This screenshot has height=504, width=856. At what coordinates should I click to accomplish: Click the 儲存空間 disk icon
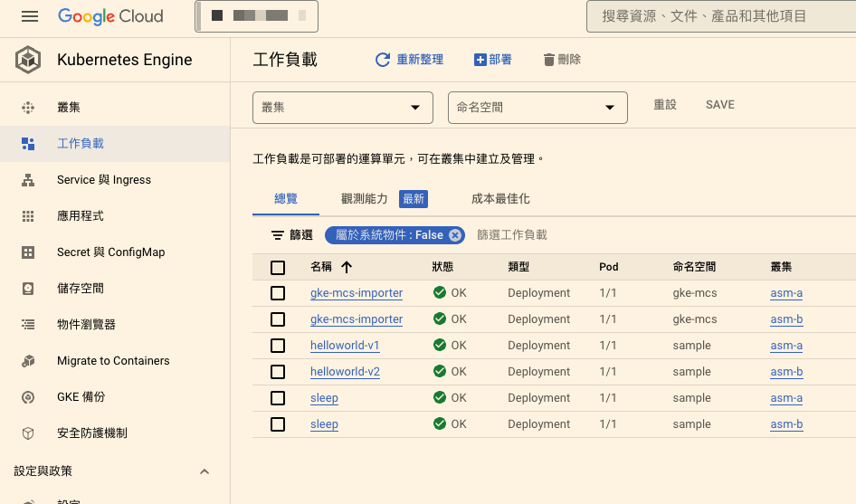click(x=28, y=289)
